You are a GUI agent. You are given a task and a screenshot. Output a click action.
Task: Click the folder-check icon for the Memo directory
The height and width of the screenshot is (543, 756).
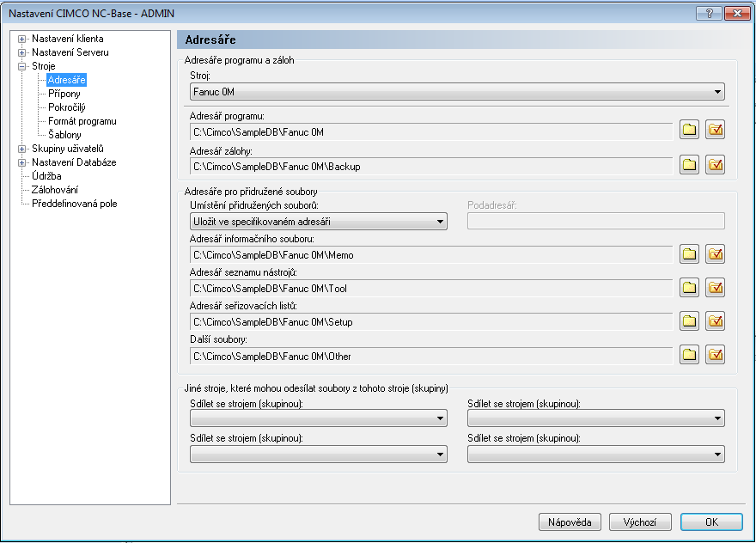[716, 253]
